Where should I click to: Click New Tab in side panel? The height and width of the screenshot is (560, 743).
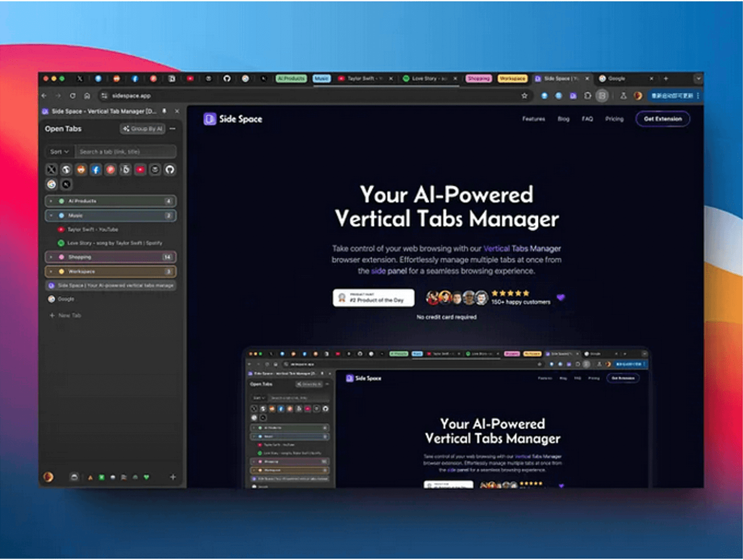click(66, 316)
